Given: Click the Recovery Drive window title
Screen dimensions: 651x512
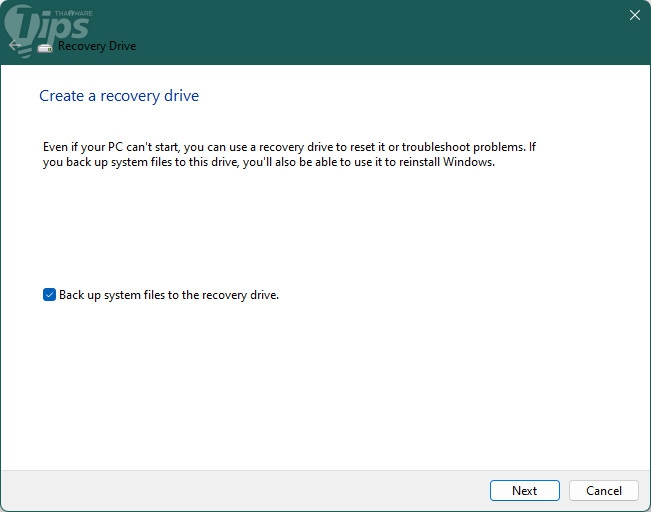Looking at the screenshot, I should pos(97,46).
